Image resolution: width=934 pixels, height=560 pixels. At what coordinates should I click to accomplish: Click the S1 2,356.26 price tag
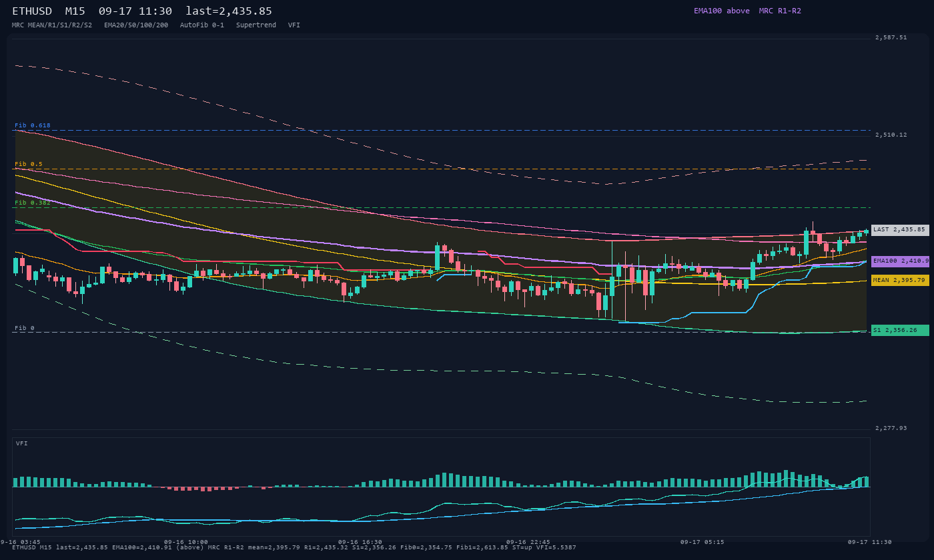point(900,330)
